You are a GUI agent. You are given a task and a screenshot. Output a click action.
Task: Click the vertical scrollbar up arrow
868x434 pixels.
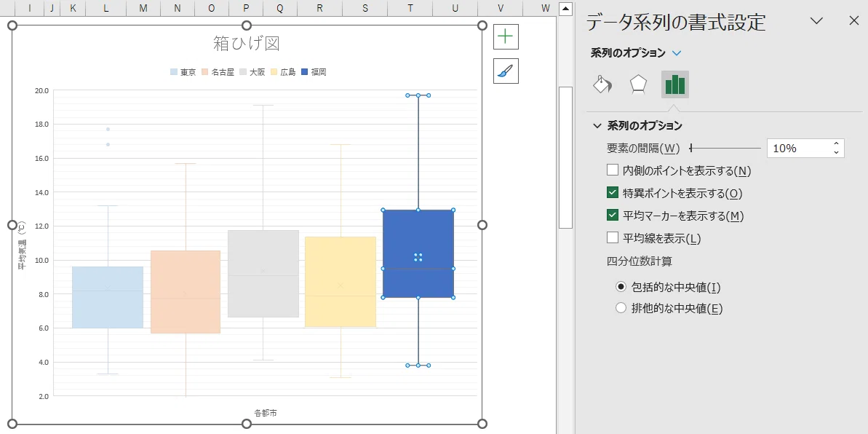pos(565,8)
